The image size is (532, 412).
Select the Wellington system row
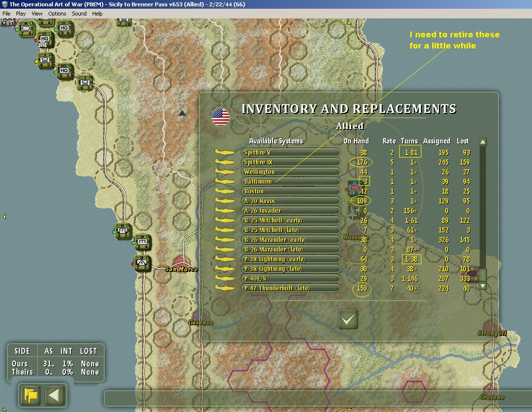[290, 172]
